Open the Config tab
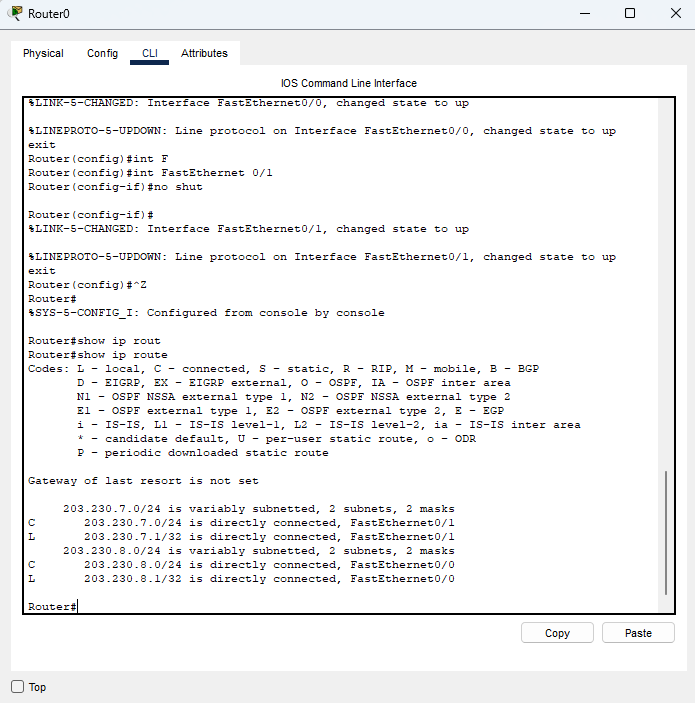Image resolution: width=695 pixels, height=703 pixels. point(102,53)
